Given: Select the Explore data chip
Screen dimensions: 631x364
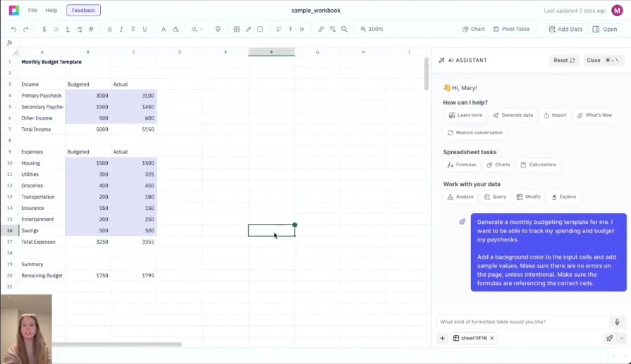Looking at the screenshot, I should 564,197.
